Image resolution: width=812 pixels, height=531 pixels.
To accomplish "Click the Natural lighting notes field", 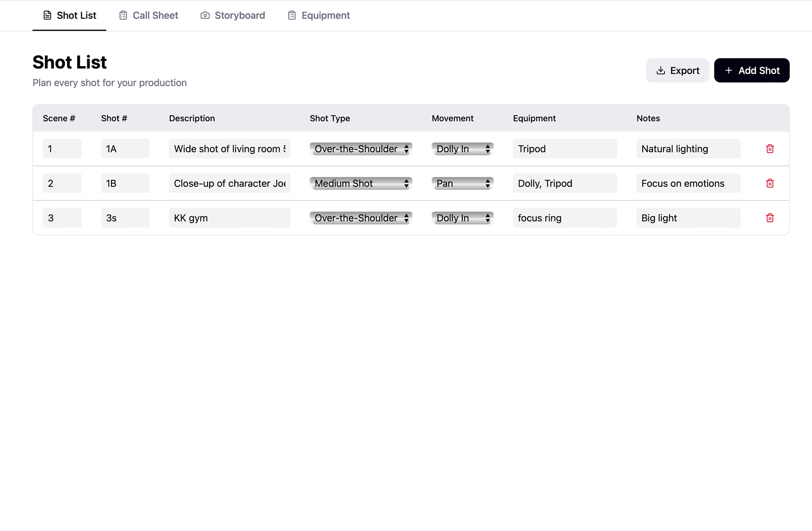I will 688,149.
